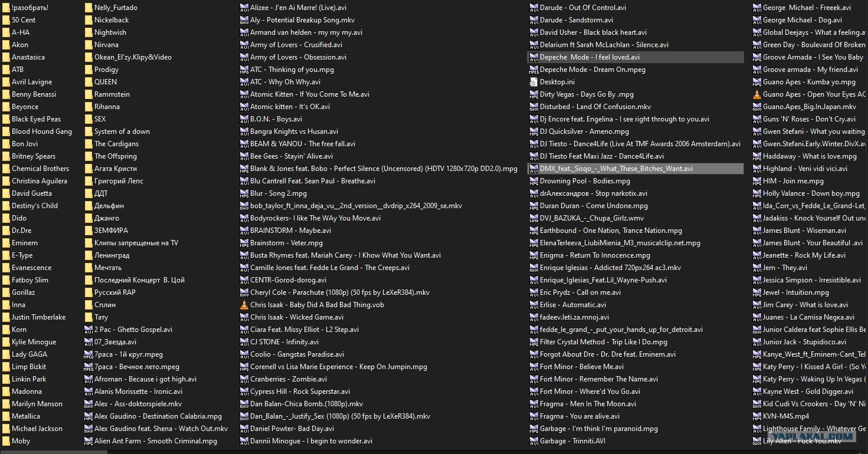Open the Black Eyed Peas folder name
The image size is (868, 454).
36,119
